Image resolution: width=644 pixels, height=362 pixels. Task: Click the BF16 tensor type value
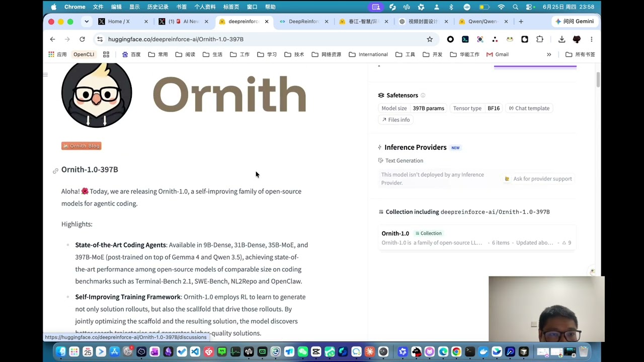494,108
